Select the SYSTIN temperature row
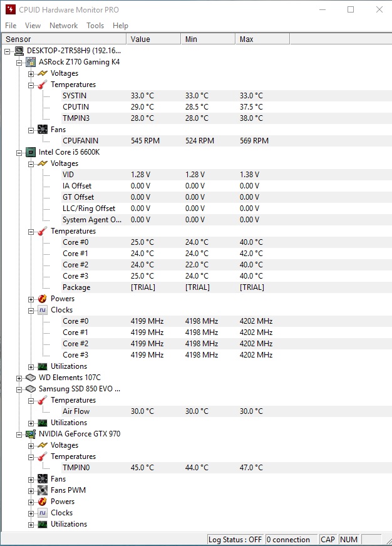 coord(226,96)
